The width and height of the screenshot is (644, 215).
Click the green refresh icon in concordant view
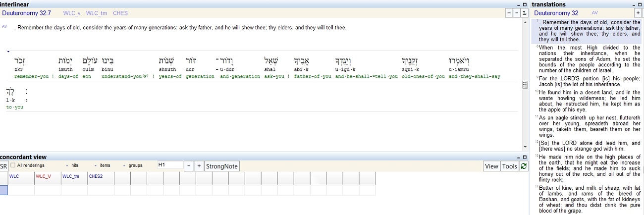524,166
